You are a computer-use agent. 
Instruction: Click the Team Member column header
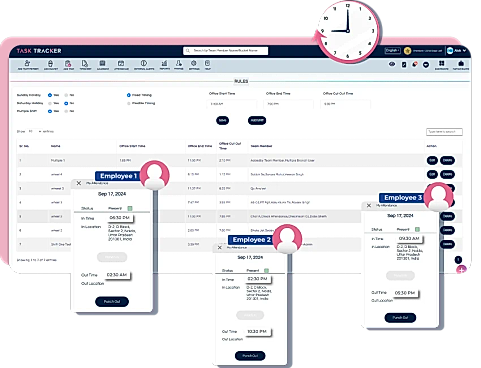261,146
